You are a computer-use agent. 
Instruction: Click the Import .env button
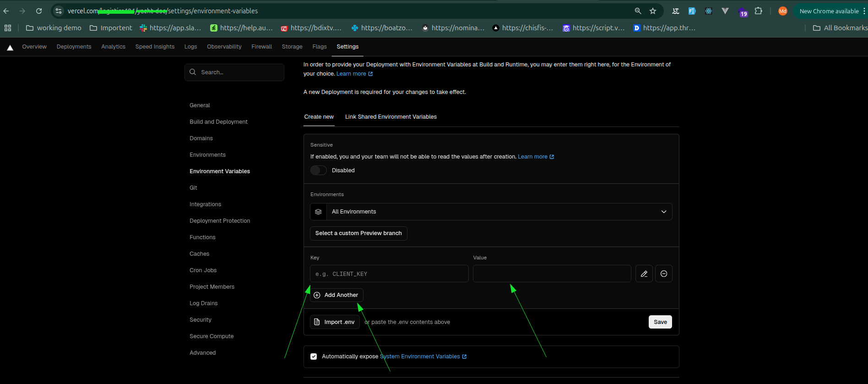click(x=335, y=322)
